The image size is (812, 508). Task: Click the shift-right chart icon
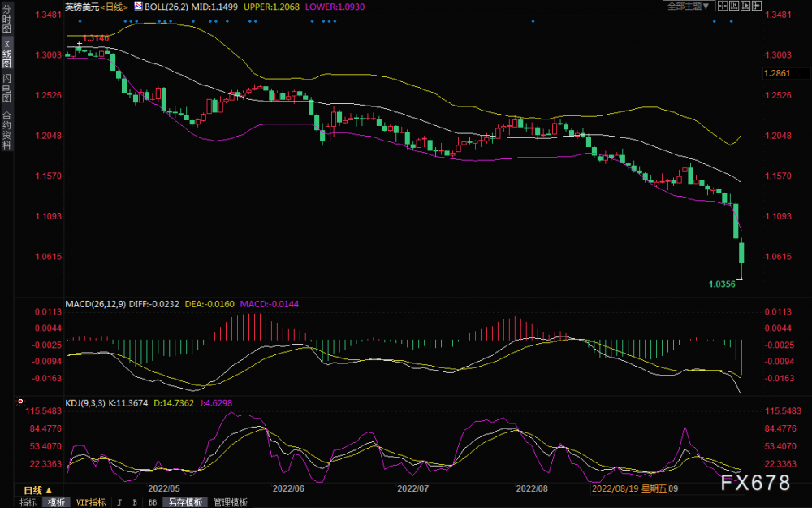(x=757, y=6)
